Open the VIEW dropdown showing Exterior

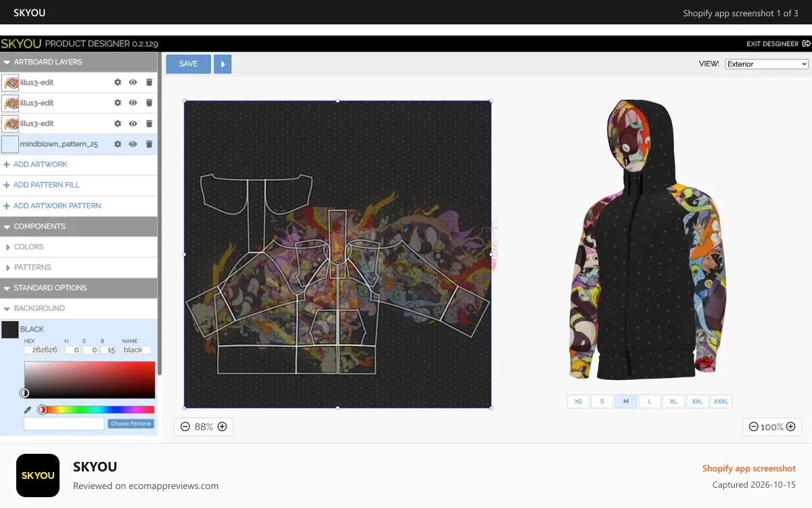point(767,64)
